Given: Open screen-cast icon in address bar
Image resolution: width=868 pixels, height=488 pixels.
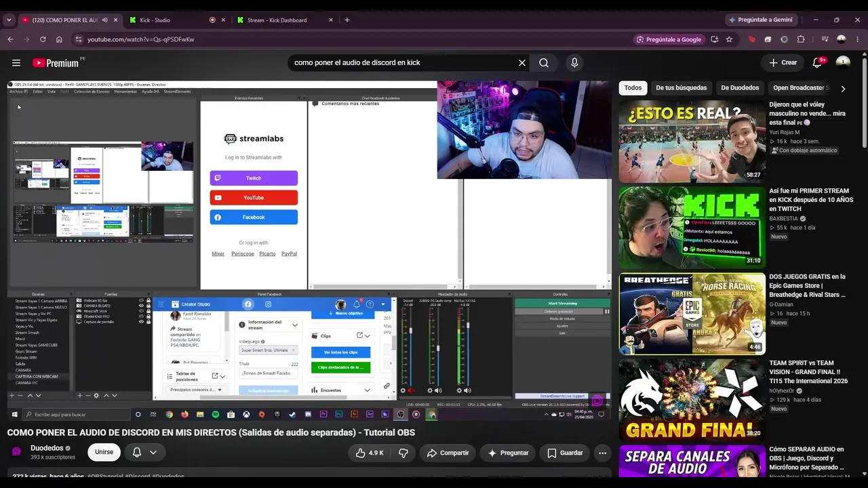Looking at the screenshot, I should pyautogui.click(x=715, y=39).
